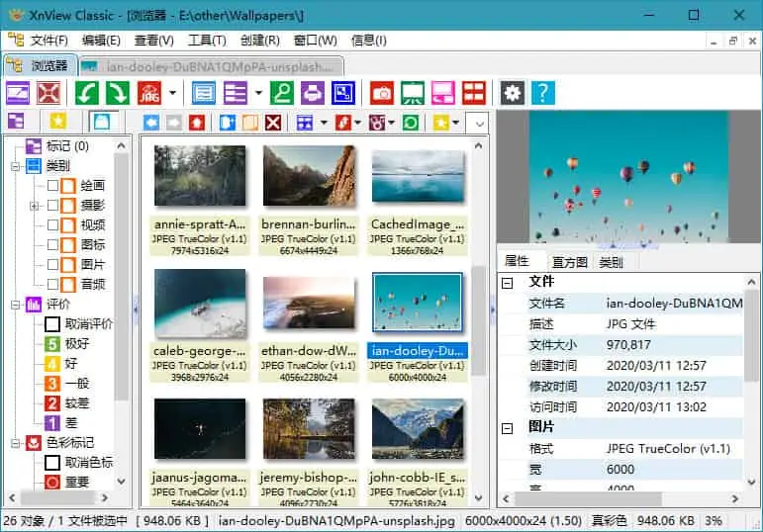Open settings with the gear icon

512,93
